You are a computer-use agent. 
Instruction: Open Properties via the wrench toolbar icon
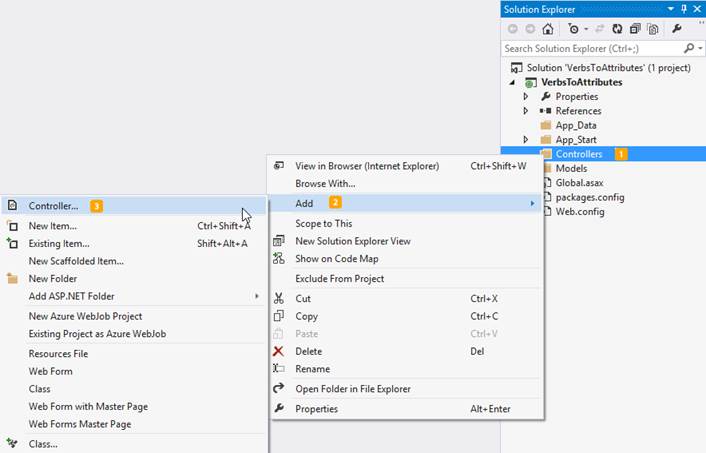(x=675, y=28)
